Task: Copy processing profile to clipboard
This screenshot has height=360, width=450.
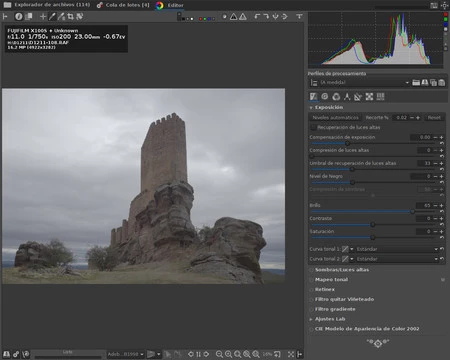Action: tap(433, 82)
